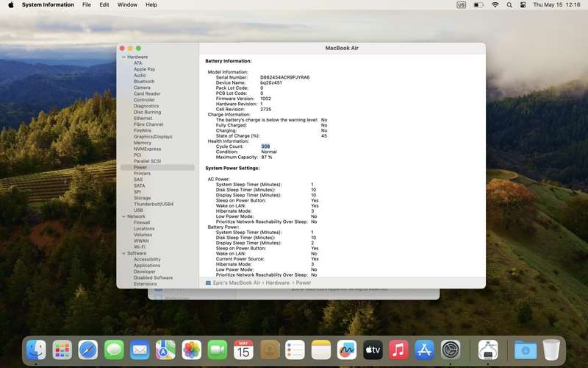Open System Settings gear in dock
The height and width of the screenshot is (368, 588).
tap(451, 350)
